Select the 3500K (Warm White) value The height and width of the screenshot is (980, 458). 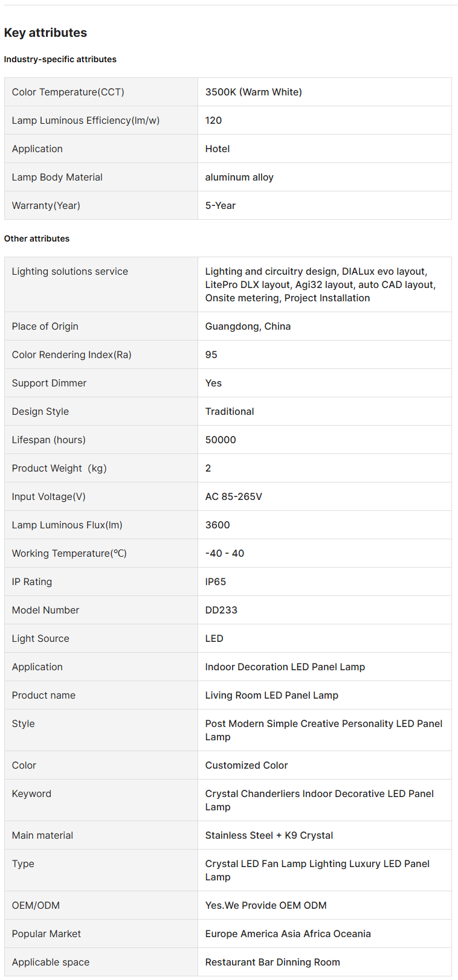click(x=253, y=92)
